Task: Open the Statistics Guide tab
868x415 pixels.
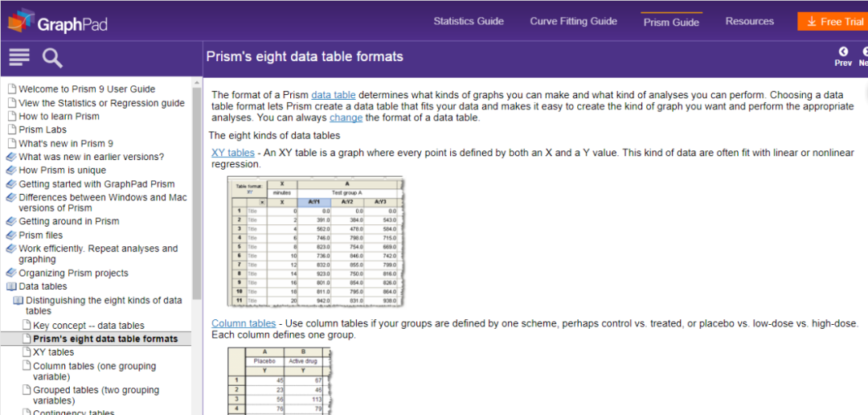Action: [x=469, y=21]
